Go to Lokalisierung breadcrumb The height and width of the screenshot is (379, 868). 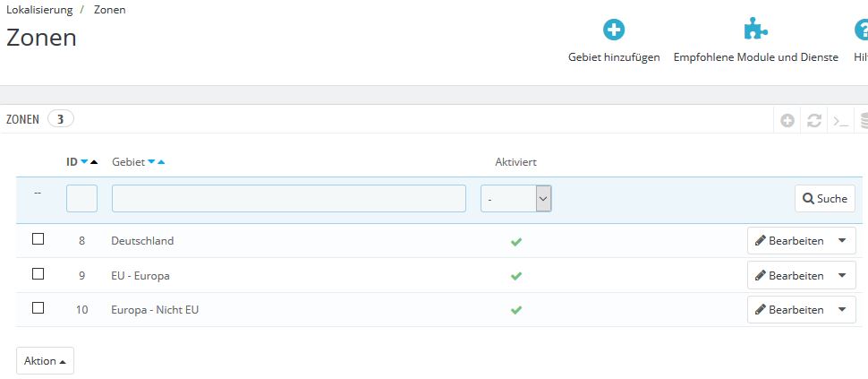(39, 10)
